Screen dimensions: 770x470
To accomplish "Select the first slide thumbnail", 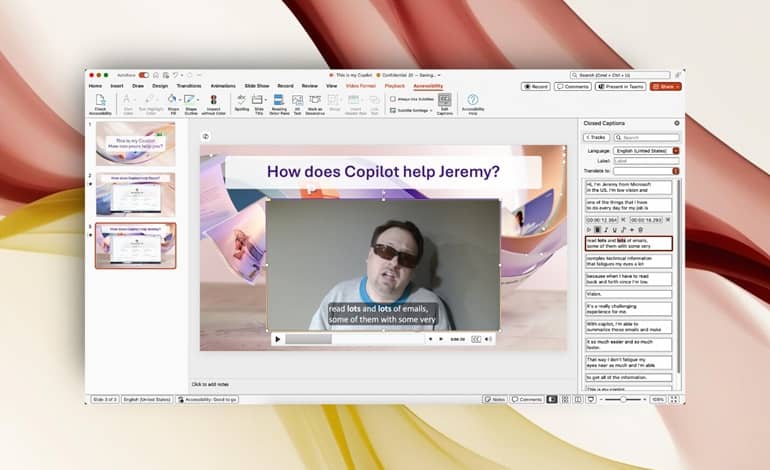I will (x=135, y=144).
